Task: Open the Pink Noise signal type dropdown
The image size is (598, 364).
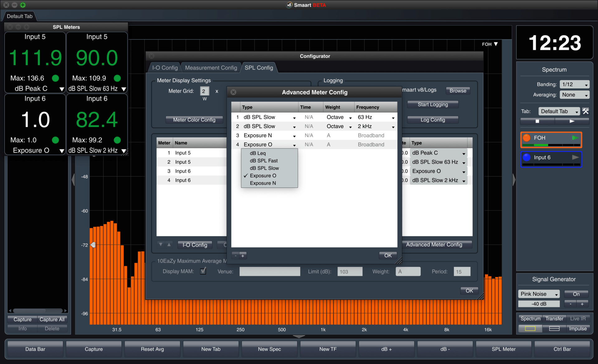Action: [539, 294]
